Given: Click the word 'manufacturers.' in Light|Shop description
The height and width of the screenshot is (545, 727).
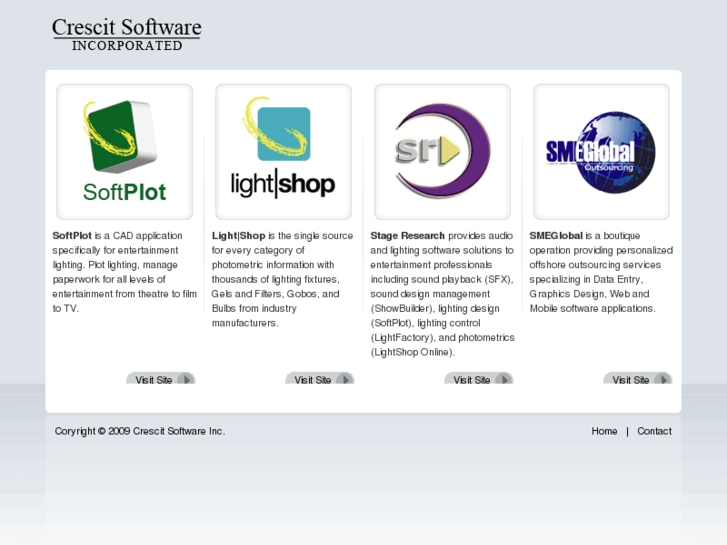Looking at the screenshot, I should [245, 323].
